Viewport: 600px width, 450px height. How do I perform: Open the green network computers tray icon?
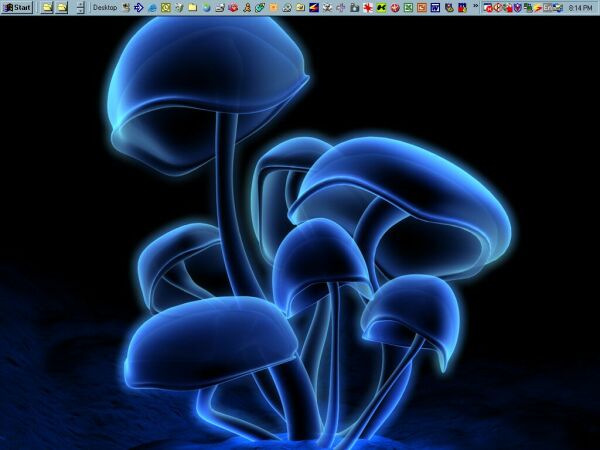click(528, 7)
